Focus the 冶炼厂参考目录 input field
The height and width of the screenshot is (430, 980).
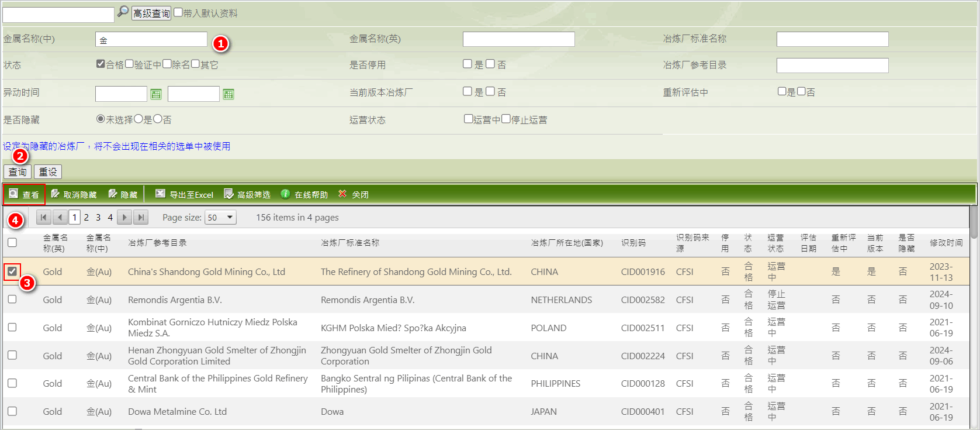(833, 66)
